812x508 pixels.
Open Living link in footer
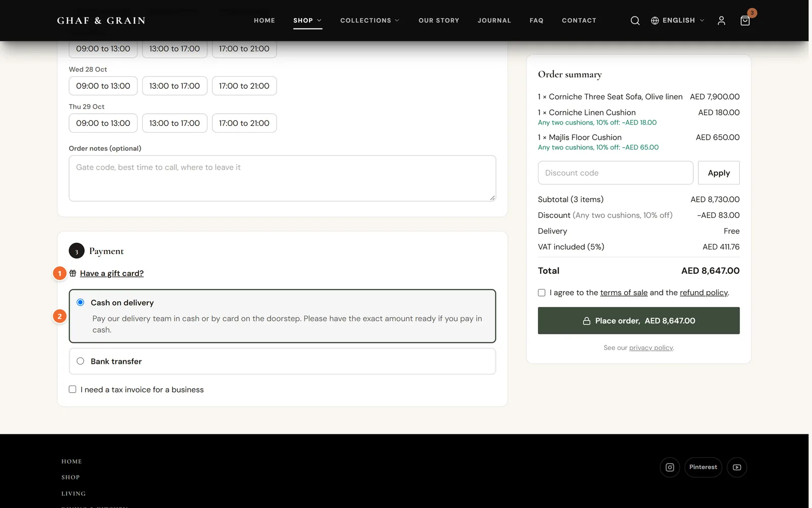click(74, 493)
